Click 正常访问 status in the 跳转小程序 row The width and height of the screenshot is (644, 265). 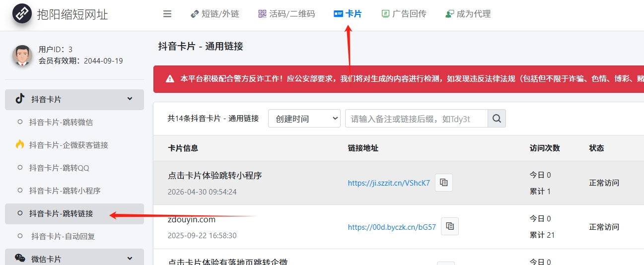[604, 183]
